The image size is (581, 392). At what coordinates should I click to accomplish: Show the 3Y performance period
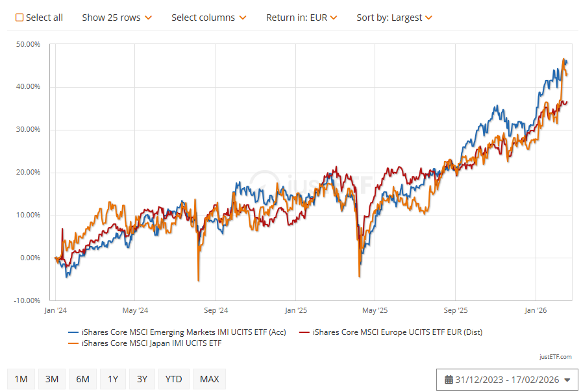(x=142, y=379)
